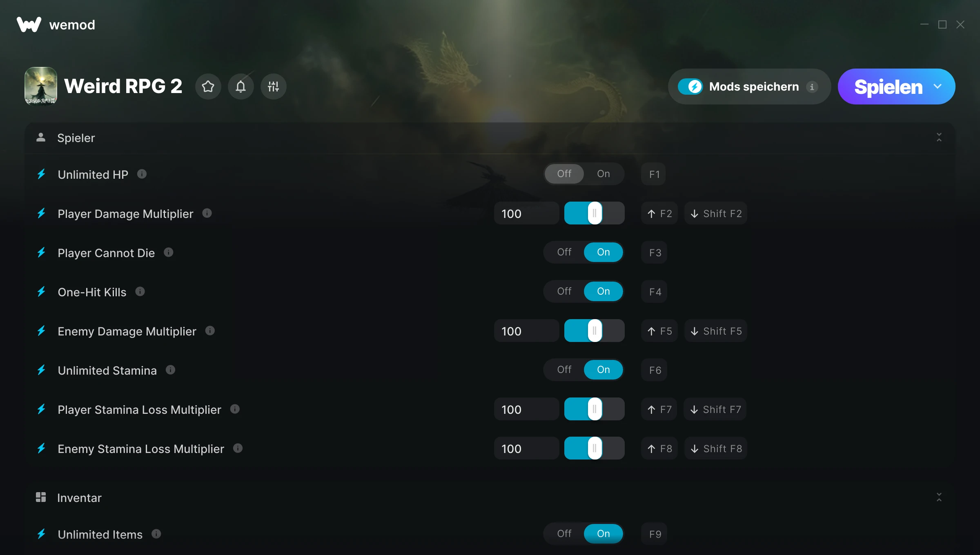Open the Spielen dropdown arrow

click(938, 87)
